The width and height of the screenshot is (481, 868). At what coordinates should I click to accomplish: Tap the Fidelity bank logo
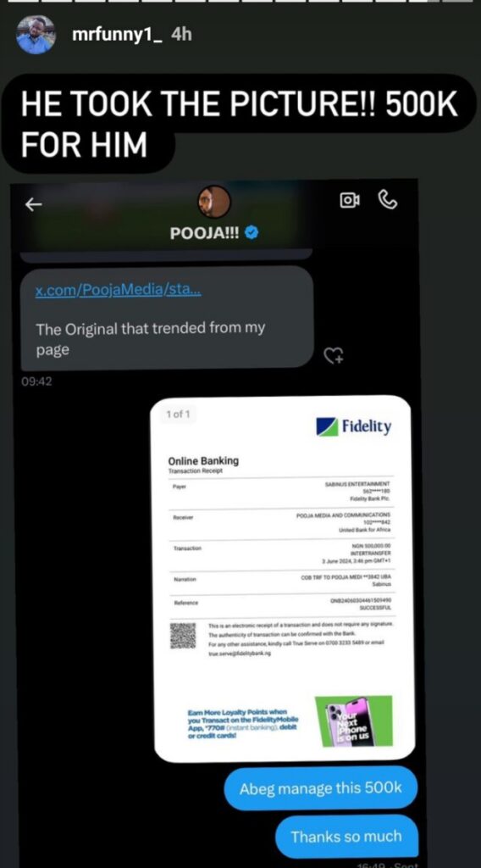[354, 426]
